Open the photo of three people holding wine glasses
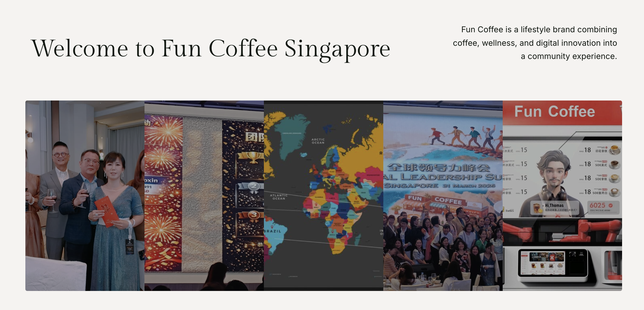The image size is (644, 310). tap(85, 196)
